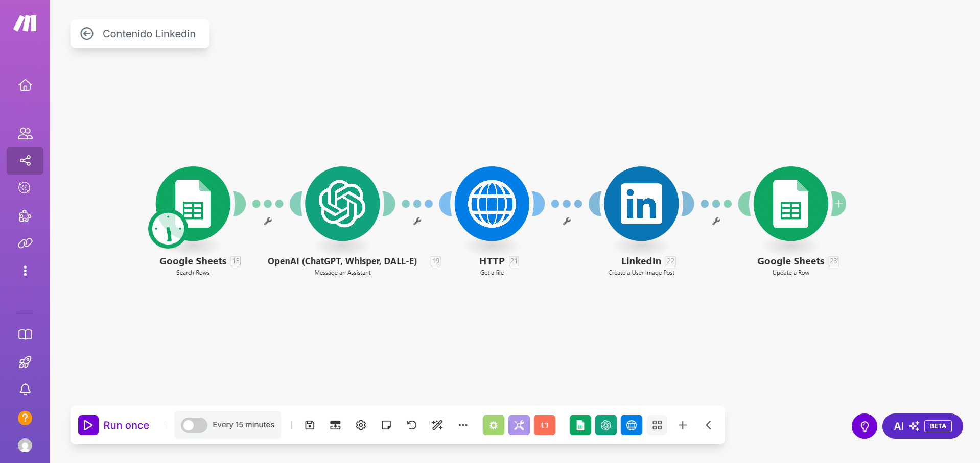980x463 pixels.
Task: Open the Notifications bell icon
Action: tap(25, 389)
